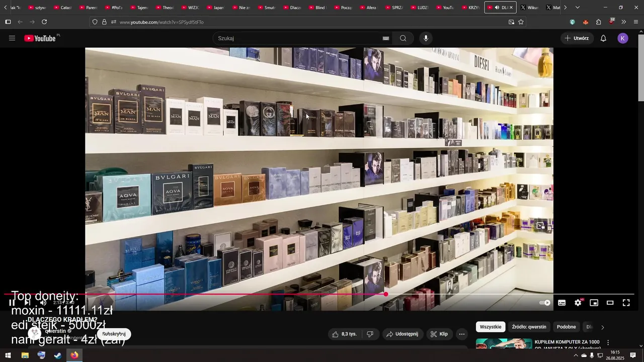Show hidden system tray icons
Screen dimensions: 644x362
576,355
